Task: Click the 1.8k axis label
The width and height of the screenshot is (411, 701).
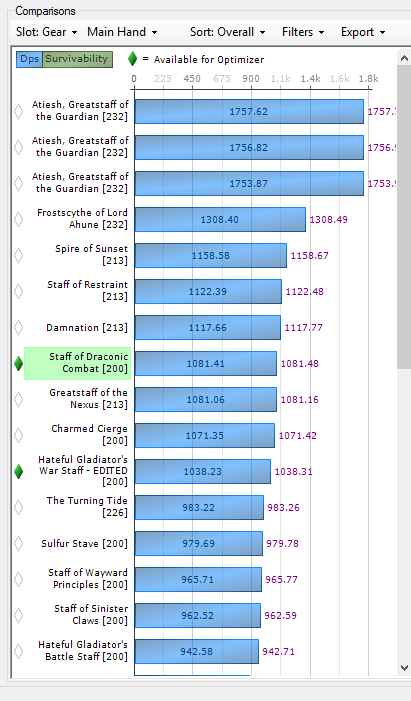Action: (369, 79)
